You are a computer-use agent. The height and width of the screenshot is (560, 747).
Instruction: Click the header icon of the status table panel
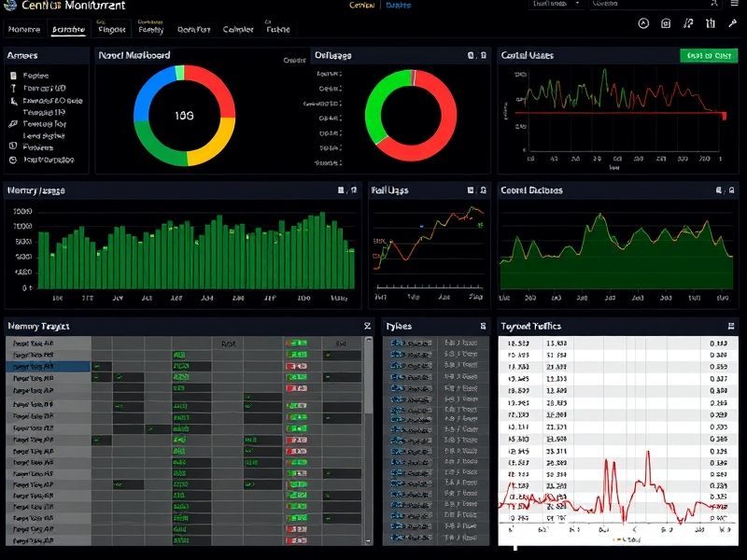click(367, 326)
